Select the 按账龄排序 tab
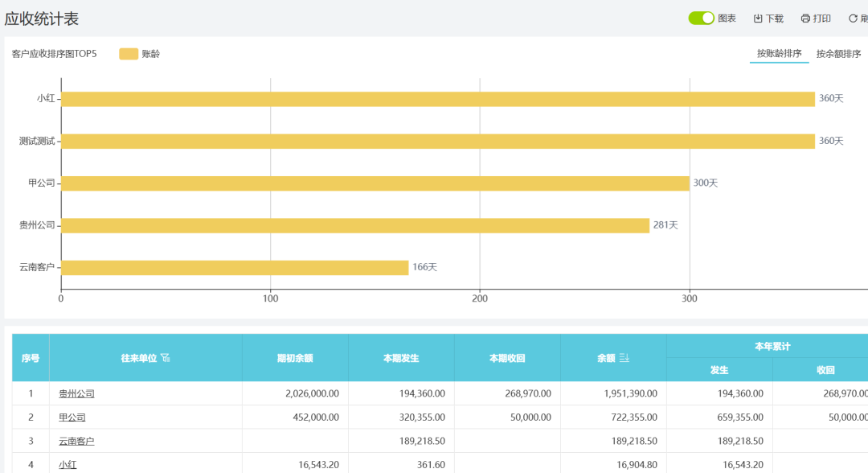 pyautogui.click(x=779, y=54)
